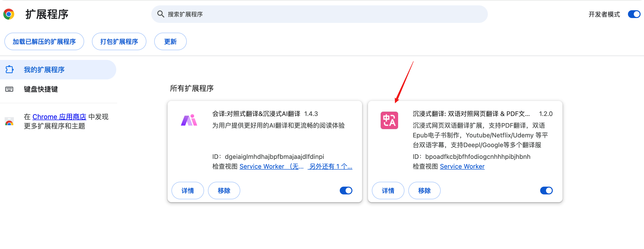The image size is (644, 249).
Task: Click the Chrome Web Store icon in sidebar
Action: point(9,122)
